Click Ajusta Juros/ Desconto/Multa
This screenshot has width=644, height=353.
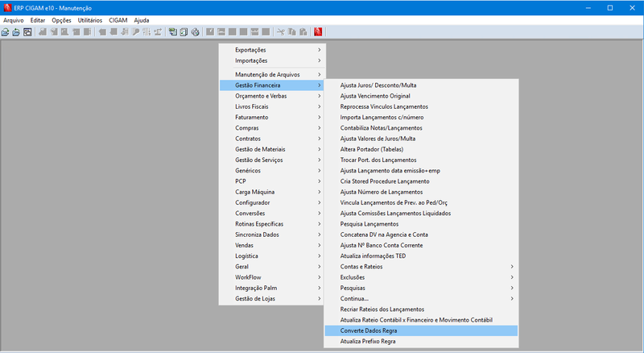421,85
